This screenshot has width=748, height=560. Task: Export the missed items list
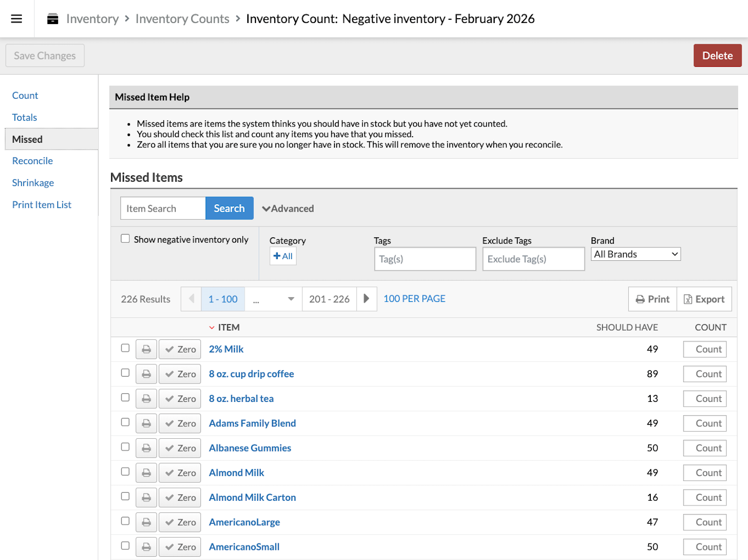704,299
